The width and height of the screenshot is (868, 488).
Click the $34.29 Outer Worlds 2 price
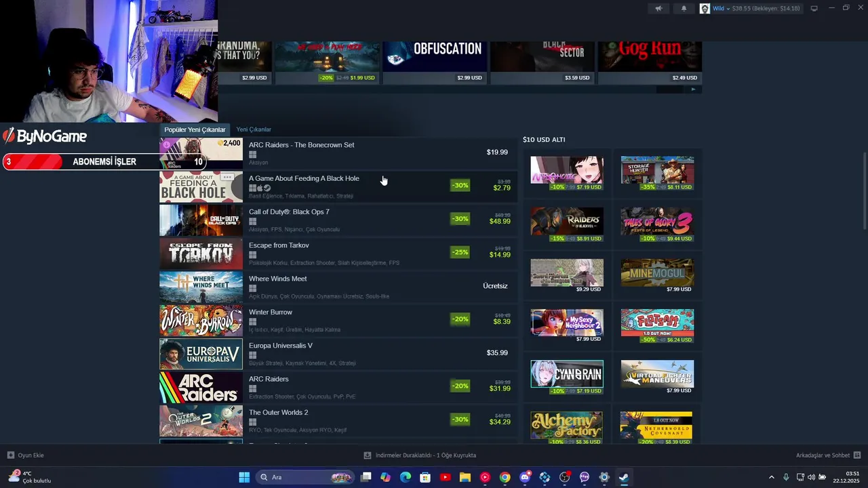[x=500, y=422]
